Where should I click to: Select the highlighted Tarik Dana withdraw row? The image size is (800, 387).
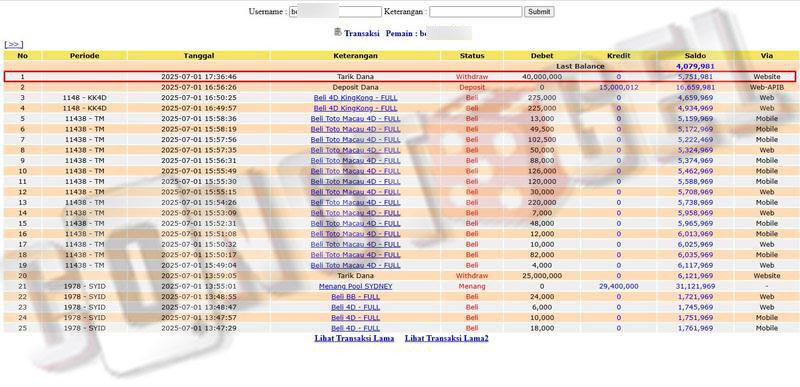coord(400,76)
